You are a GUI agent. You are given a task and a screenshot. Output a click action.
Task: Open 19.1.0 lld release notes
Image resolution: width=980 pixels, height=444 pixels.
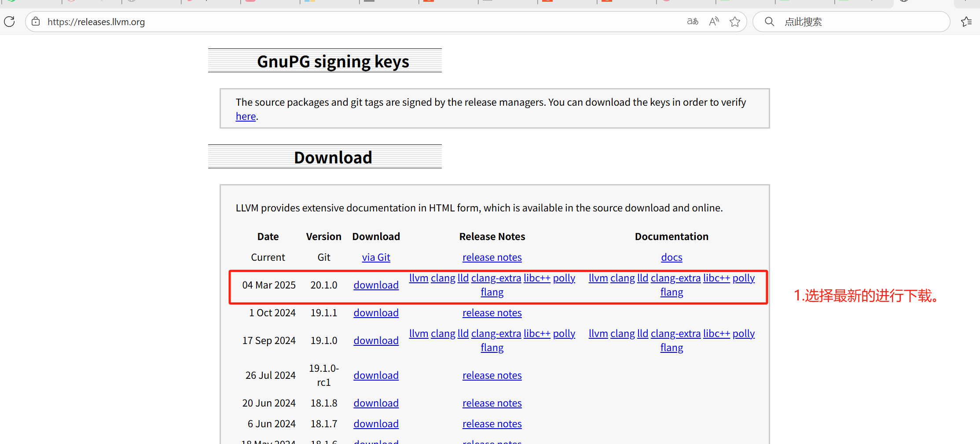pos(463,333)
